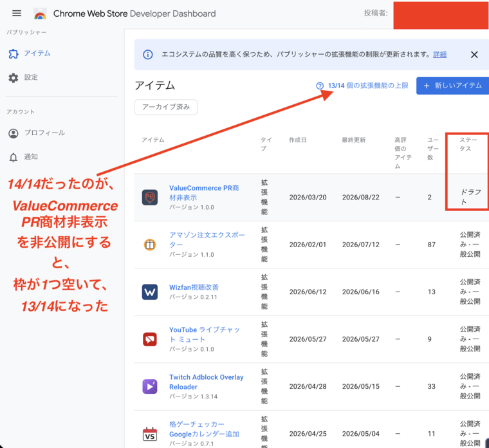Click the アーカイブ済み filter chip
Viewport: 489px width, 448px height.
tap(166, 107)
